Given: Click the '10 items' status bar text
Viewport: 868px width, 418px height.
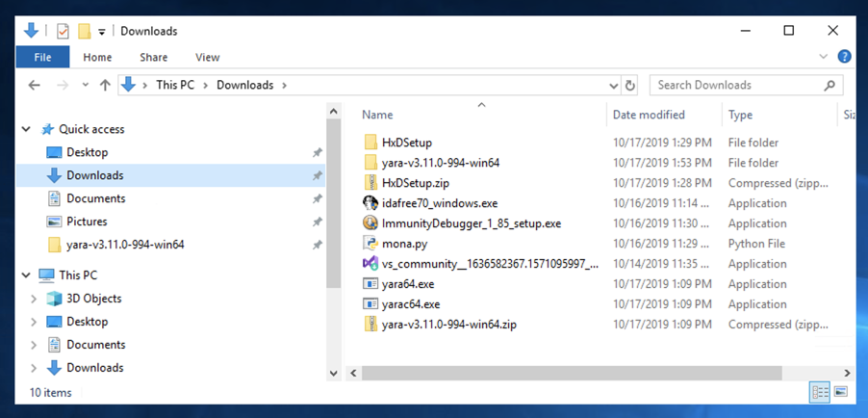Looking at the screenshot, I should click(50, 393).
